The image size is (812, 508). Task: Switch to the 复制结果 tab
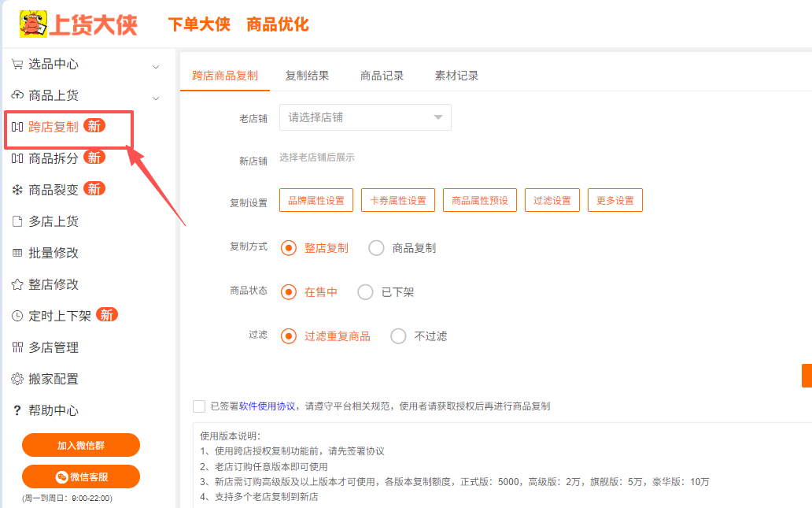tap(307, 76)
